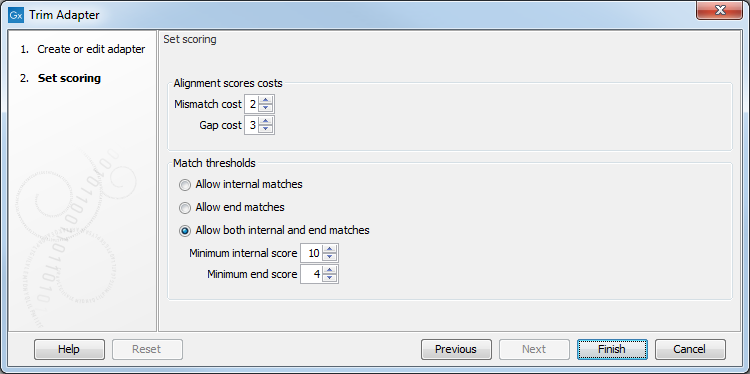750x374 pixels.
Task: Focus the Mismatch cost value field
Action: 252,104
